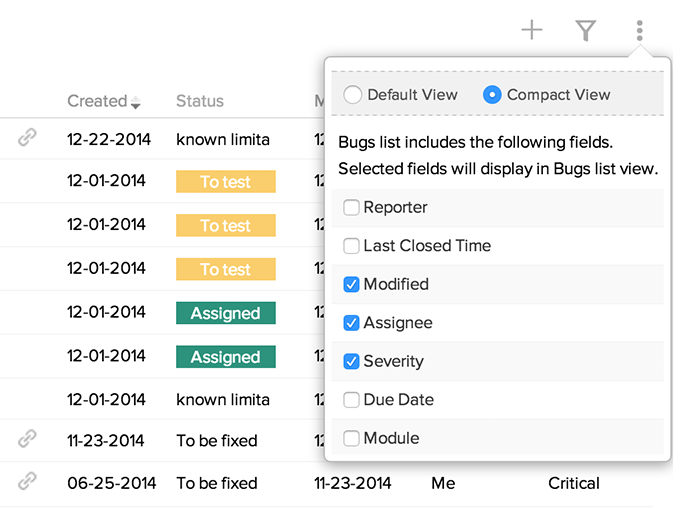The image size is (680, 508).
Task: Click Critical severity in last row
Action: (574, 483)
